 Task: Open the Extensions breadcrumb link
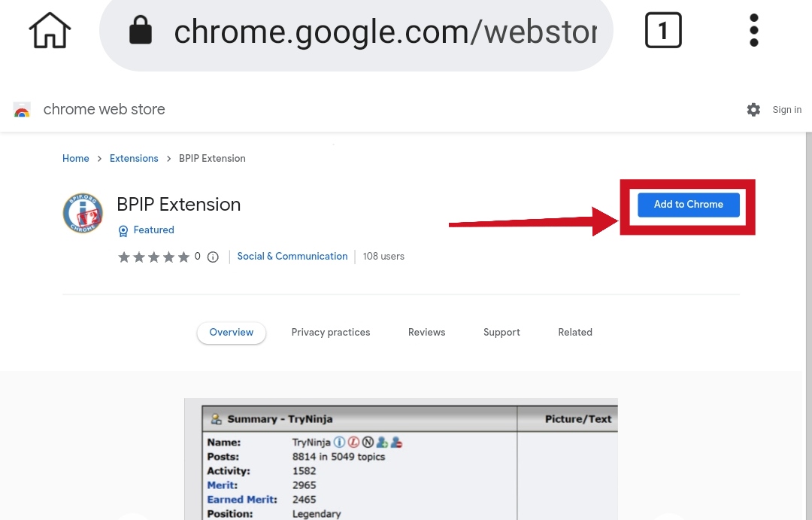coord(134,158)
